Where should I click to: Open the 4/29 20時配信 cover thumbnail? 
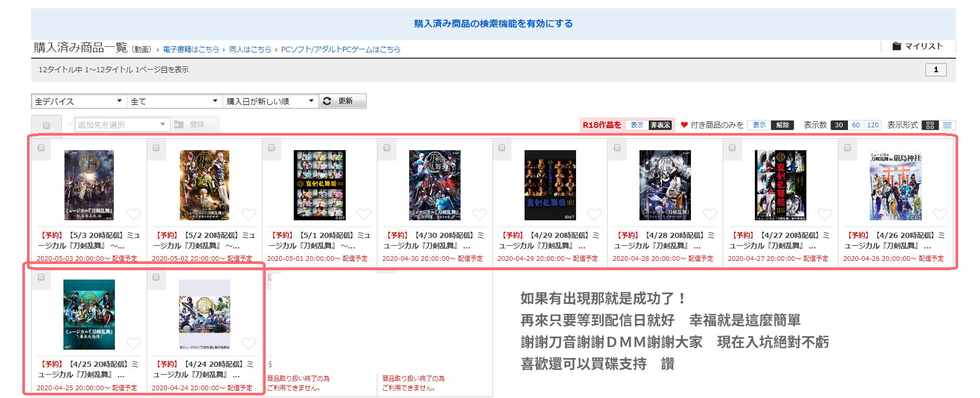(x=550, y=185)
